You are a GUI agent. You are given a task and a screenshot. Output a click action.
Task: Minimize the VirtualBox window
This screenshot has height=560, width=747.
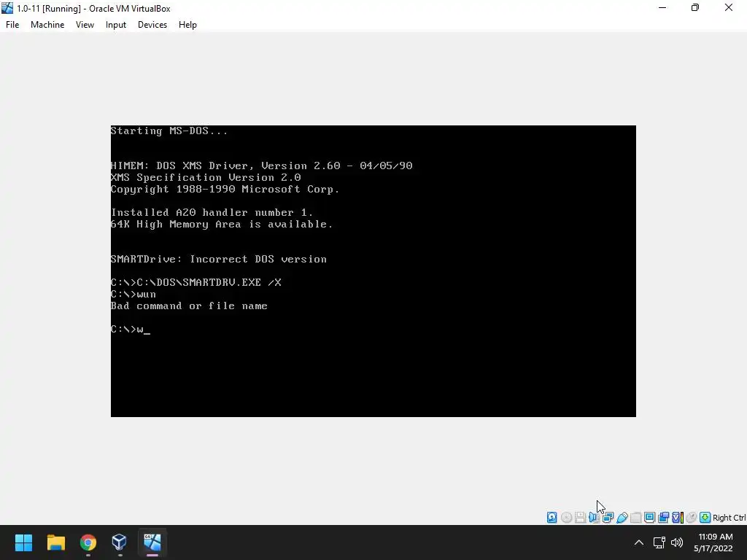[662, 7]
